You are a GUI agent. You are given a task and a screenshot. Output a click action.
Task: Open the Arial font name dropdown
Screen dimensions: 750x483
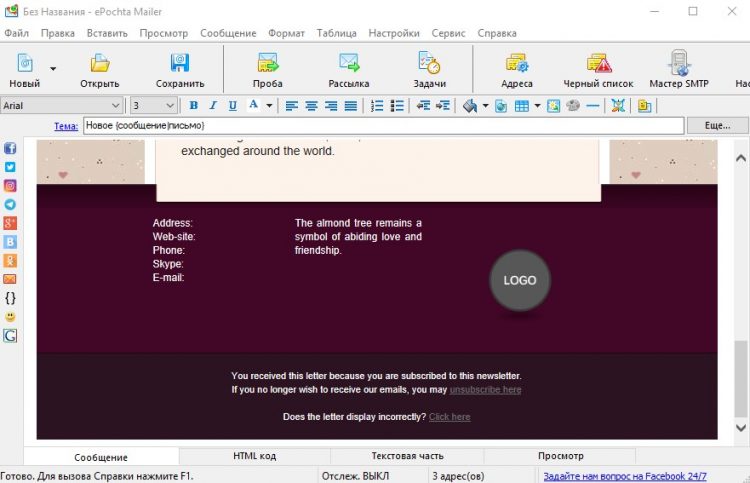(115, 106)
